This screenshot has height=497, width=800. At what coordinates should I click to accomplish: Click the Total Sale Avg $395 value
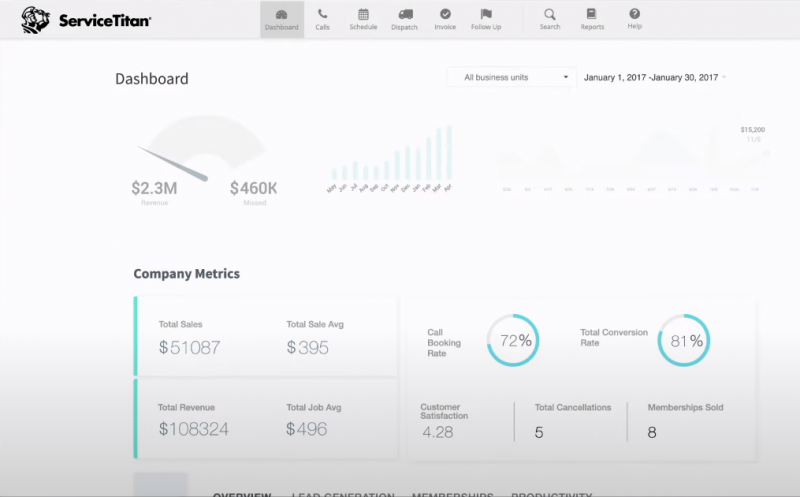[308, 347]
